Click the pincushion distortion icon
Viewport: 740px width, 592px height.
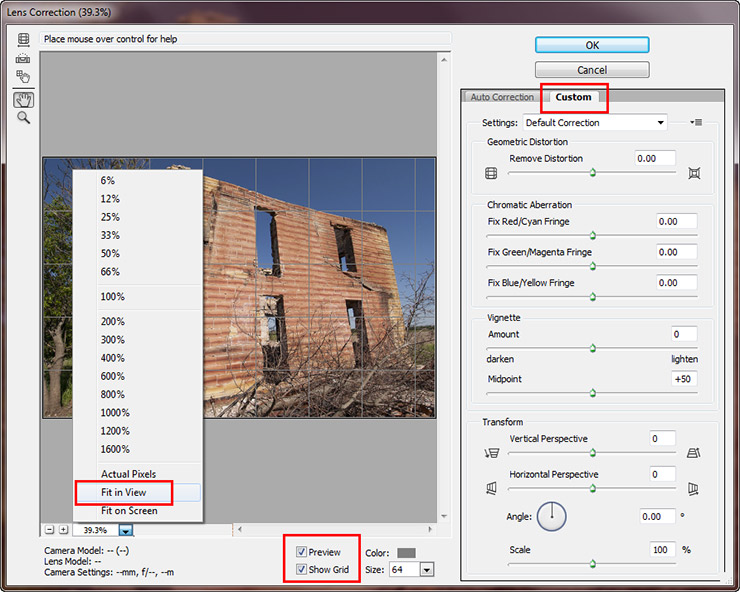[x=694, y=173]
